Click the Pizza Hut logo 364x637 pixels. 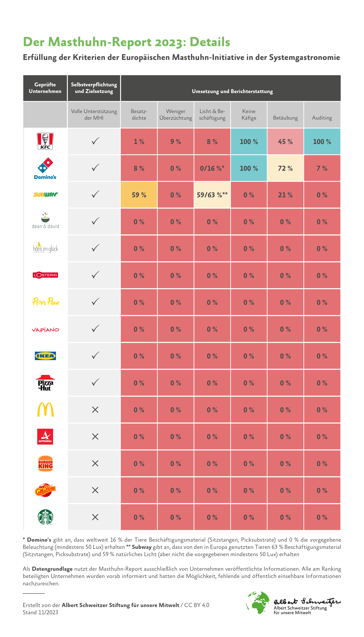tap(45, 383)
